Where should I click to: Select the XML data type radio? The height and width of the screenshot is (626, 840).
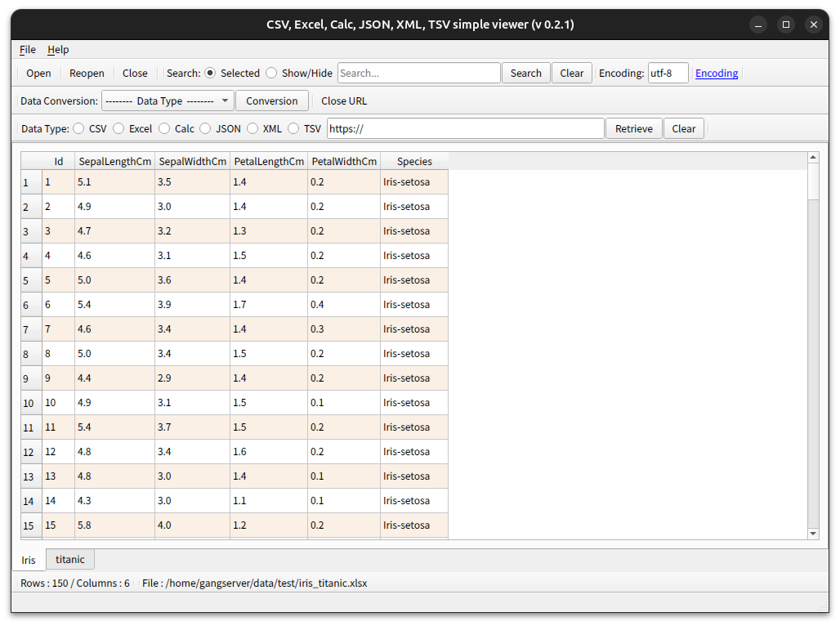(x=252, y=128)
